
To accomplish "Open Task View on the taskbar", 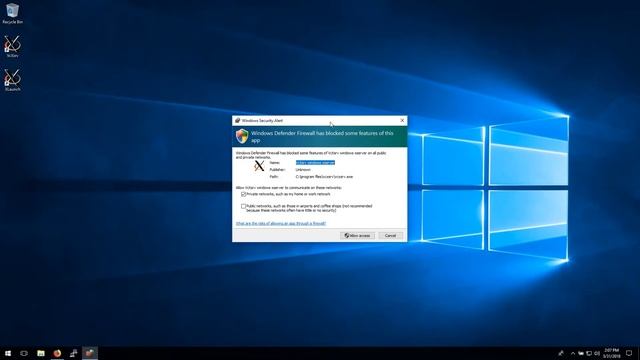I will click(x=24, y=353).
